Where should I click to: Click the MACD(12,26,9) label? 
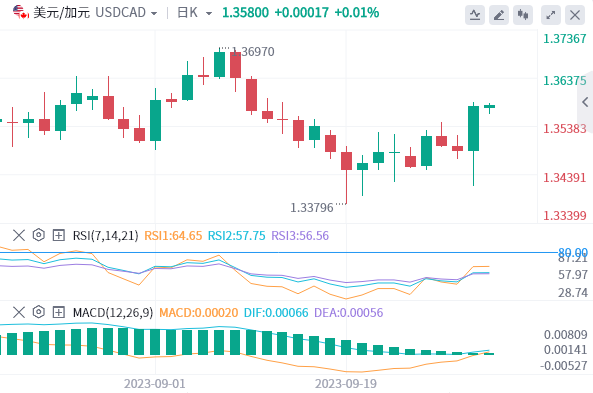point(113,313)
